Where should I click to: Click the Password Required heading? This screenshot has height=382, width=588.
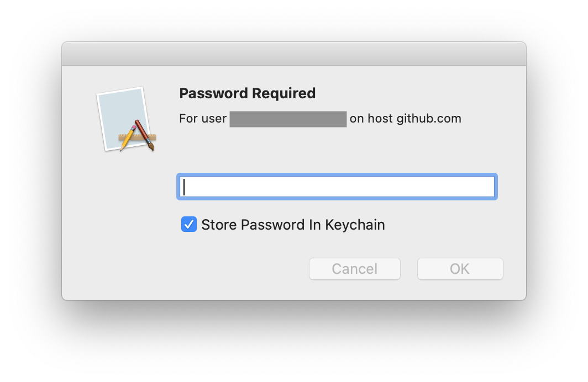pyautogui.click(x=247, y=93)
